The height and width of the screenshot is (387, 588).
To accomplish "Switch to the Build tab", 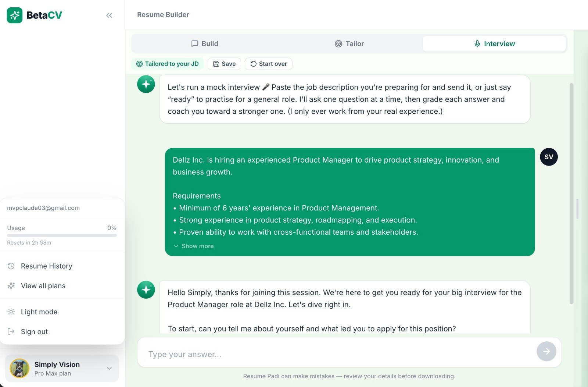I will 205,44.
